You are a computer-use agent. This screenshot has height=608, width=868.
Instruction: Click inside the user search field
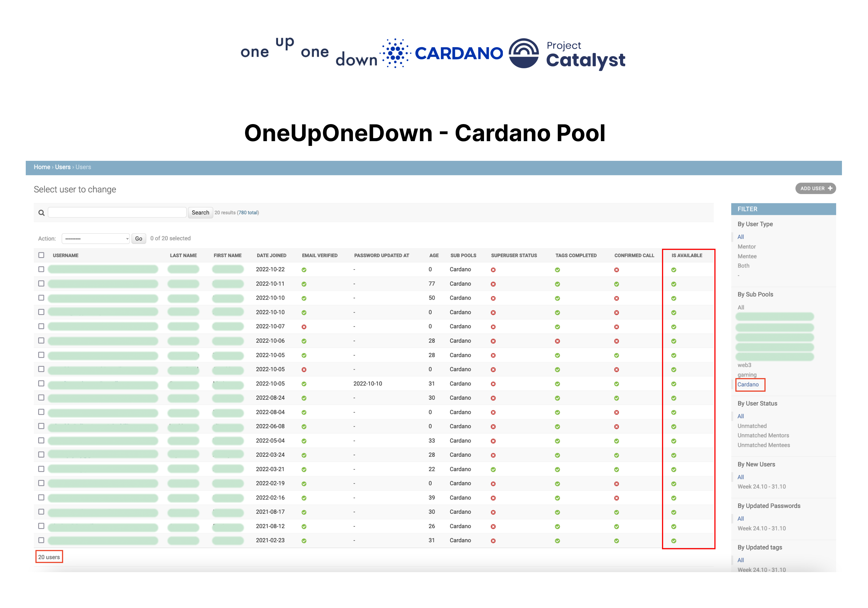(117, 212)
